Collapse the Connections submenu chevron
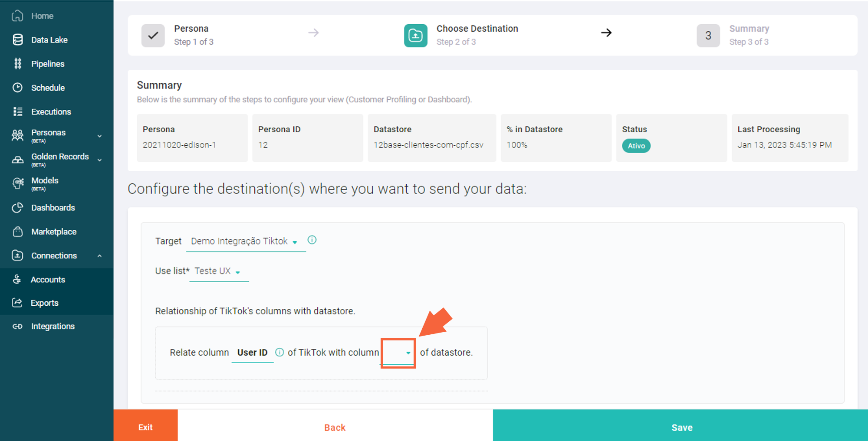868x441 pixels. pos(100,256)
